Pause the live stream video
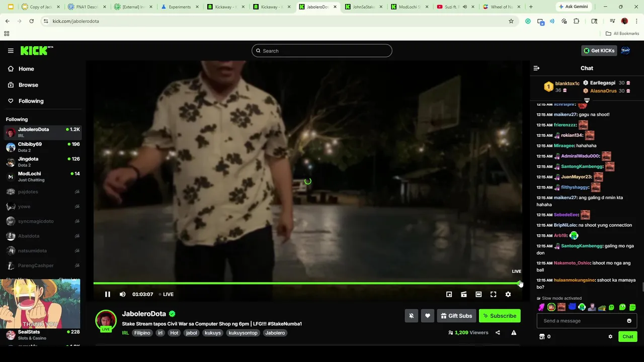The width and height of the screenshot is (644, 362). pyautogui.click(x=107, y=295)
